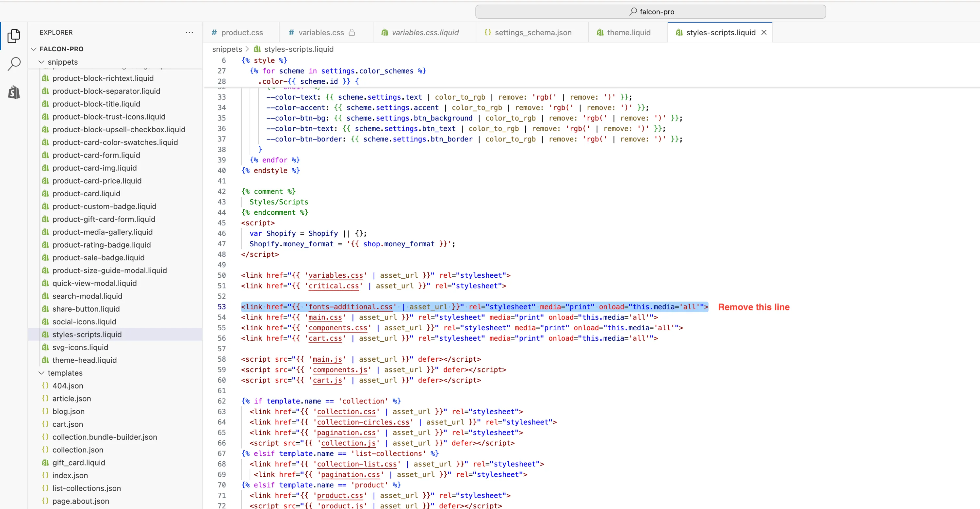Open product-card-price.liquid from the file tree

(96, 181)
